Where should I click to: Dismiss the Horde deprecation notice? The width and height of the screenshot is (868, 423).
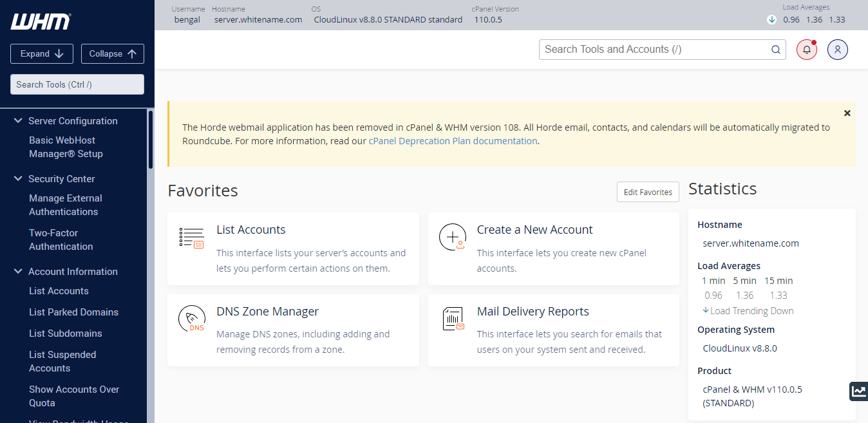coord(847,113)
